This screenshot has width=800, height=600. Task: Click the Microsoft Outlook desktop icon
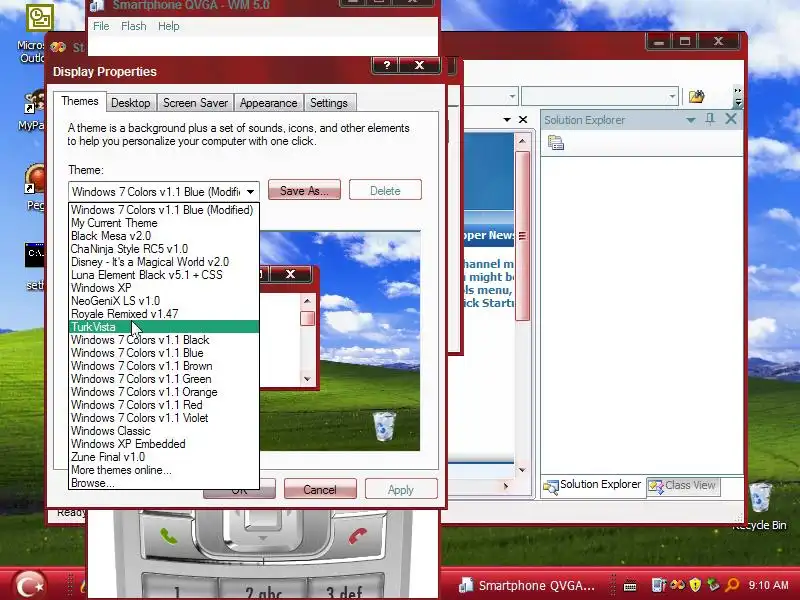point(39,33)
